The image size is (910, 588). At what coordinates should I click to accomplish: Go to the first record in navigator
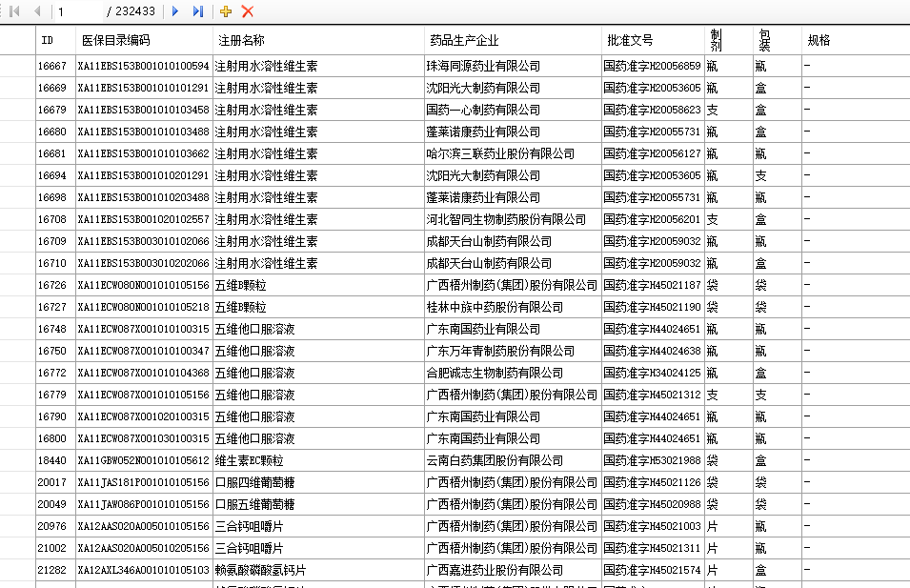[x=14, y=11]
